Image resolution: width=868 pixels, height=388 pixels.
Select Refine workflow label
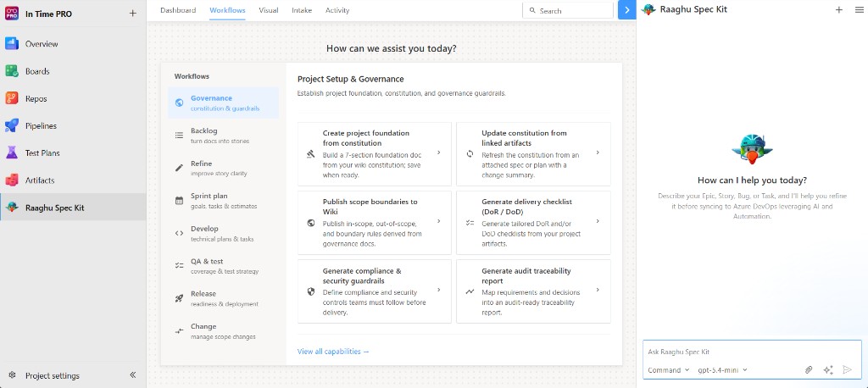coord(201,164)
